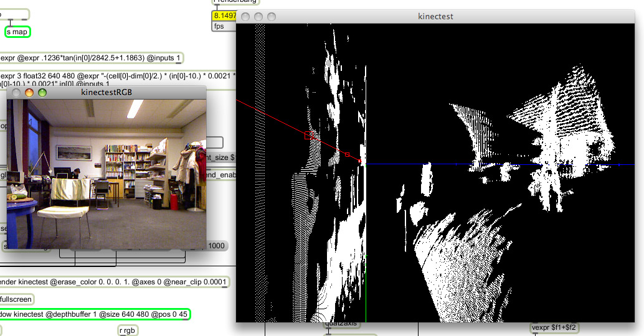This screenshot has height=336, width=644.
Task: Select the window kinectest @depthbuffer object
Action: click(95, 314)
